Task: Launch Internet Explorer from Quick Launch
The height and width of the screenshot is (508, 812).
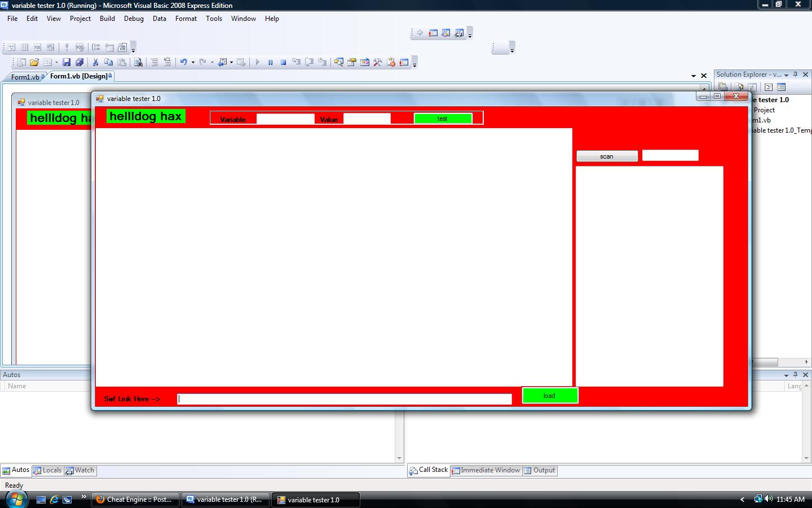Action: click(x=54, y=500)
